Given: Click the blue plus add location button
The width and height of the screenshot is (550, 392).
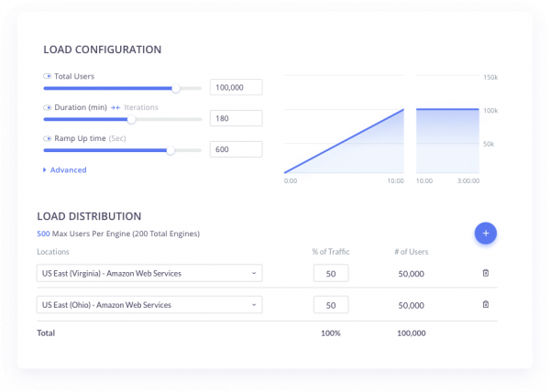Looking at the screenshot, I should point(487,234).
